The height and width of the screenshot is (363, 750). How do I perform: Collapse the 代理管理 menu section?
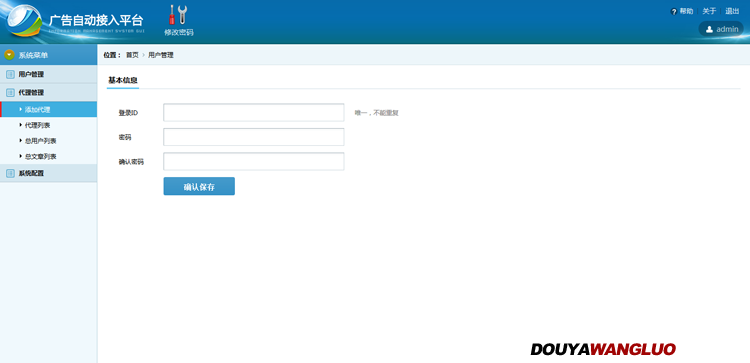pos(48,93)
